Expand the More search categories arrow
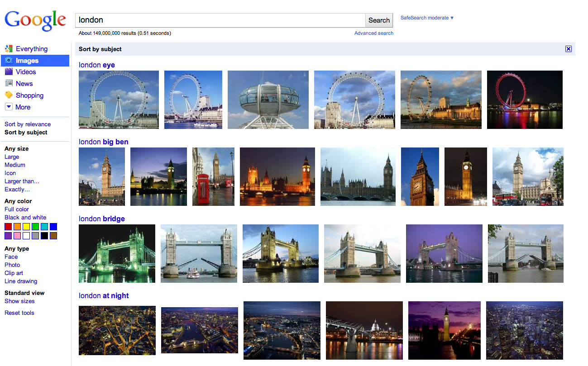588x366 pixels. point(9,107)
